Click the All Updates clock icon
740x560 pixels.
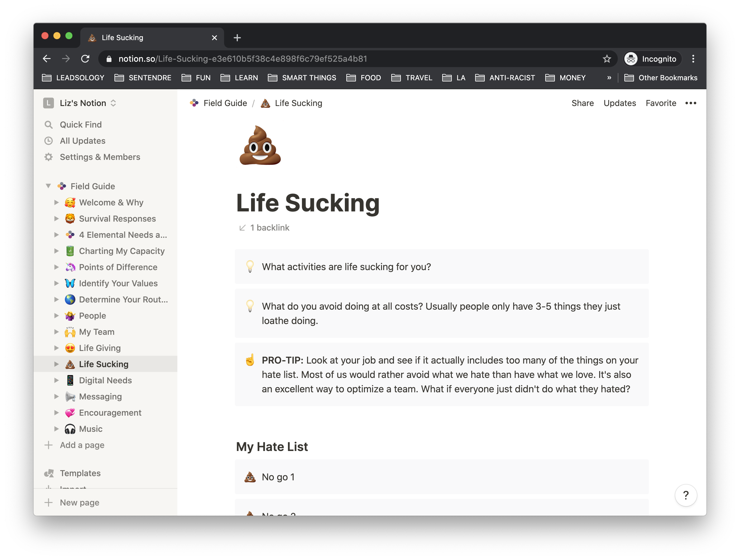pos(49,141)
